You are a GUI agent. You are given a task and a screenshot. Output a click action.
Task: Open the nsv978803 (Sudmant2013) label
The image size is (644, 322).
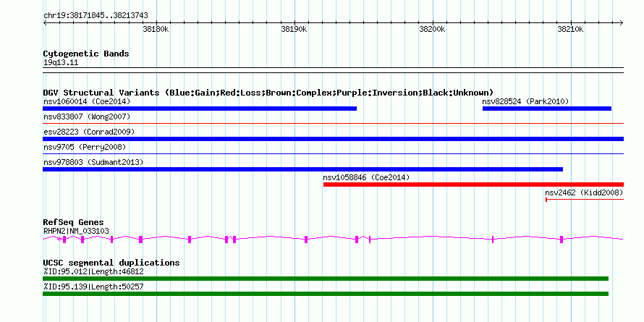click(93, 162)
